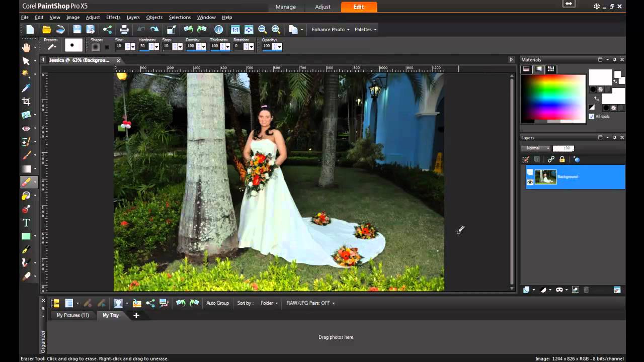644x362 pixels.
Task: Click the Zoom Out magnifier icon
Action: point(262,30)
